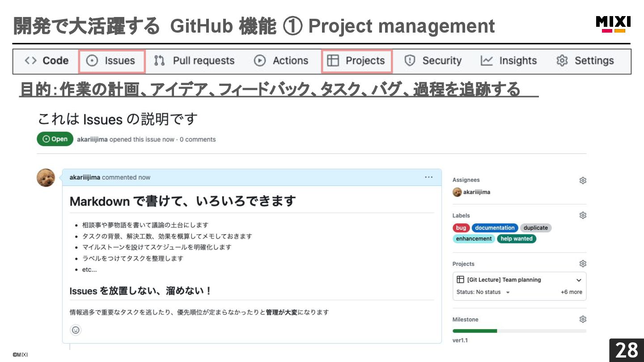Add a reaction with the smiley icon

(76, 330)
